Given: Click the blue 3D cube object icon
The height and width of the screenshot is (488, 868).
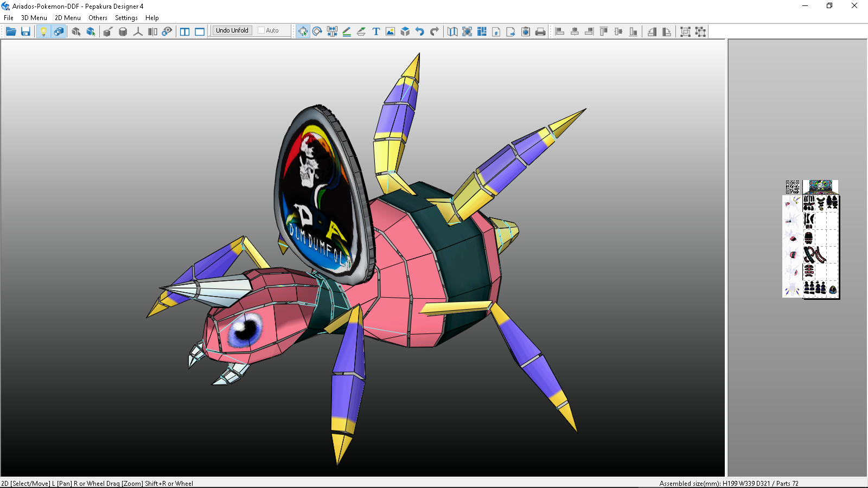Looking at the screenshot, I should [405, 31].
